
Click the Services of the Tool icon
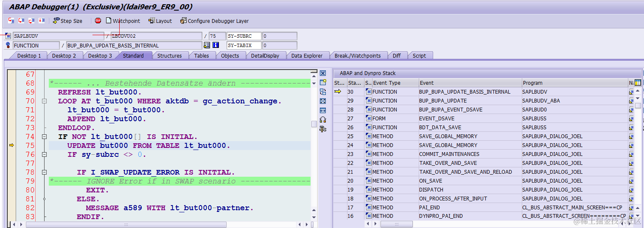tap(323, 120)
